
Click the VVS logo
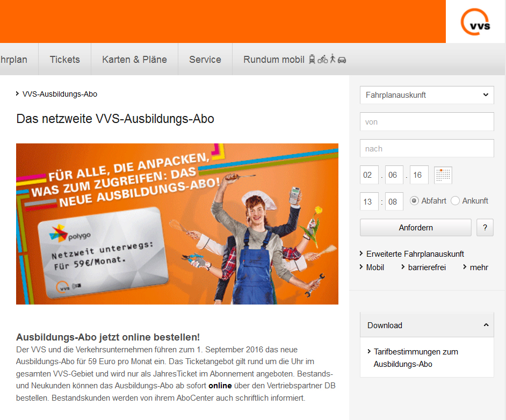click(x=475, y=21)
